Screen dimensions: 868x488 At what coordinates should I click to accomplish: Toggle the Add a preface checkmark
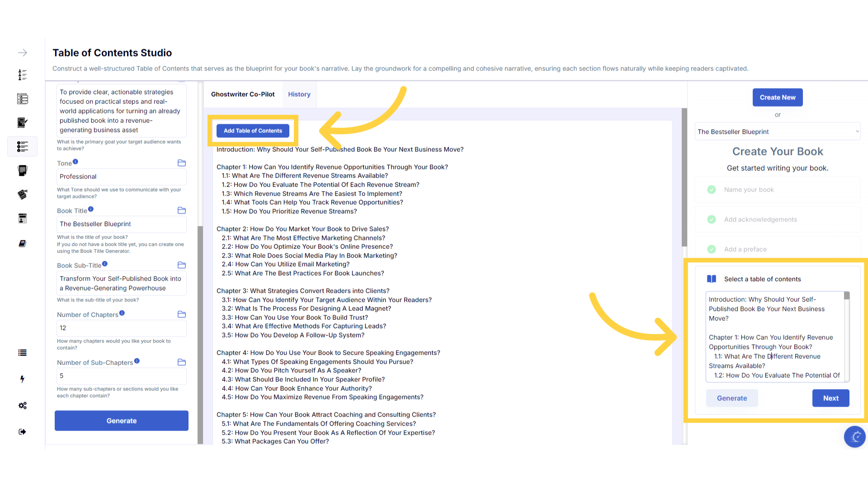coord(712,249)
